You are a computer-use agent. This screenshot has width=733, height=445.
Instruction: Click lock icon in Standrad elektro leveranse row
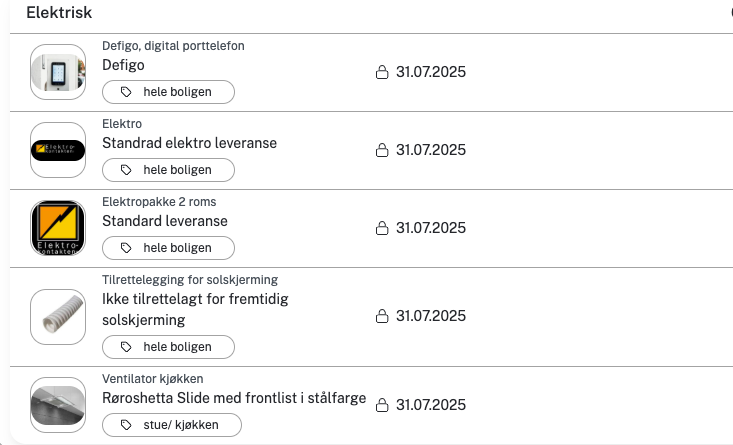[x=381, y=150]
